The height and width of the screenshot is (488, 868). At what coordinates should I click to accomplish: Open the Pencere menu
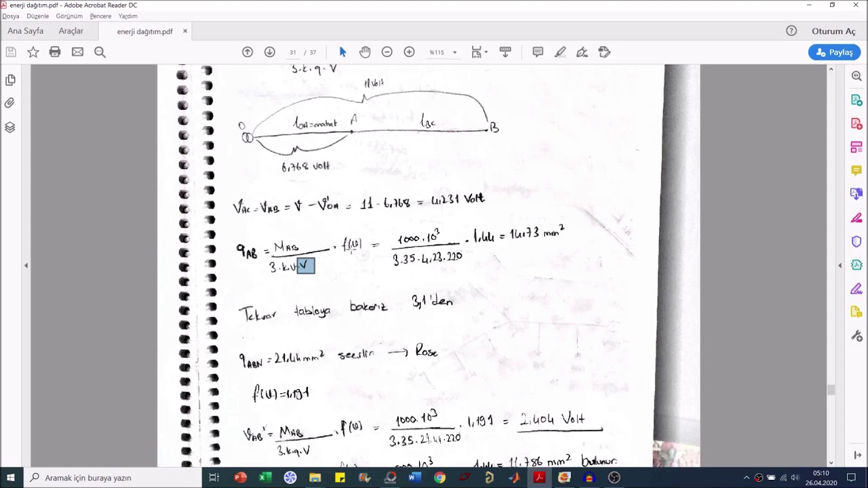(x=100, y=16)
